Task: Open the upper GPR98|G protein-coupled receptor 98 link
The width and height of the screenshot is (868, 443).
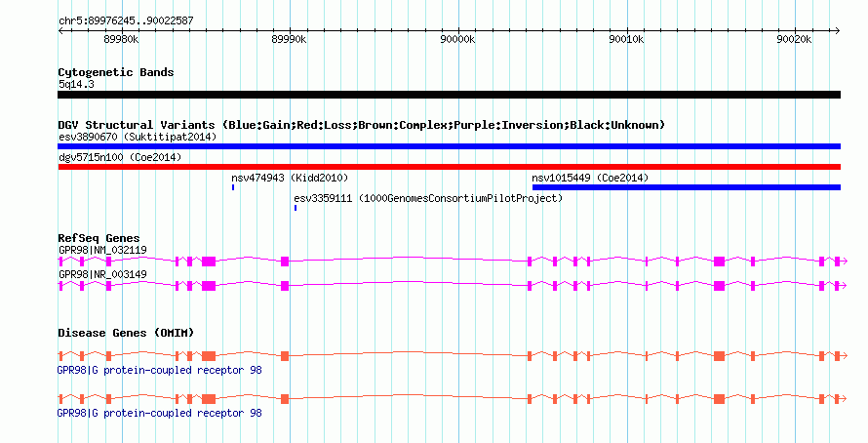Action: pyautogui.click(x=159, y=370)
